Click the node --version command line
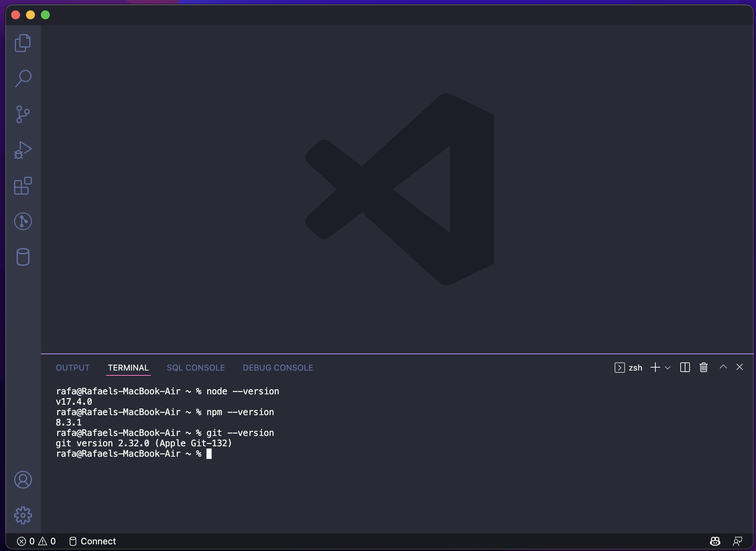The width and height of the screenshot is (756, 551). [167, 391]
